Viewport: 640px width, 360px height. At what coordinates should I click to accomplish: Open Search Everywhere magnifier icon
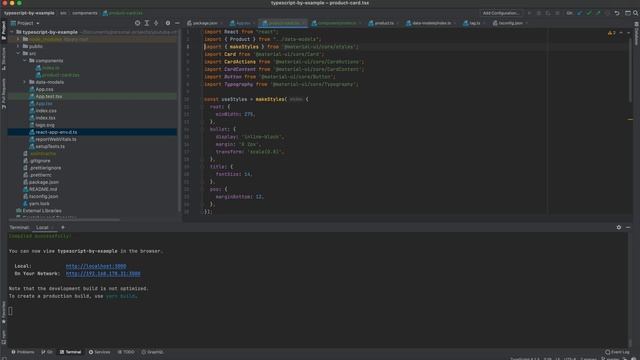pos(636,13)
